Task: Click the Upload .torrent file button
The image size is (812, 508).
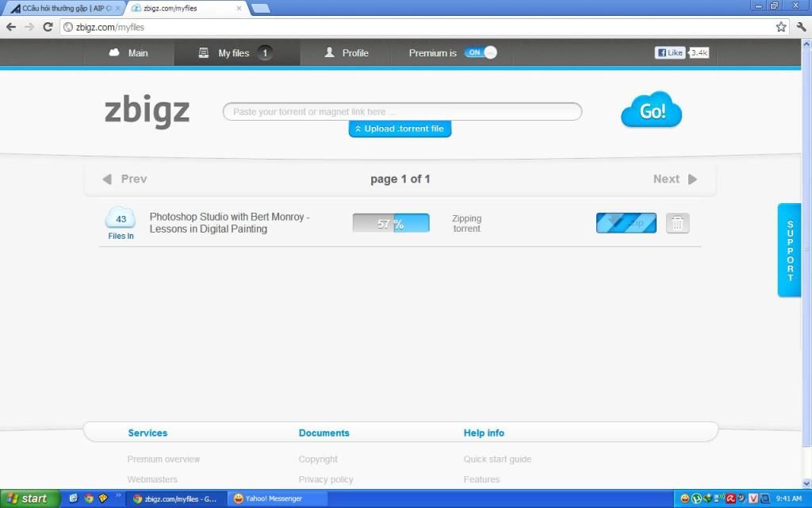Action: tap(400, 129)
